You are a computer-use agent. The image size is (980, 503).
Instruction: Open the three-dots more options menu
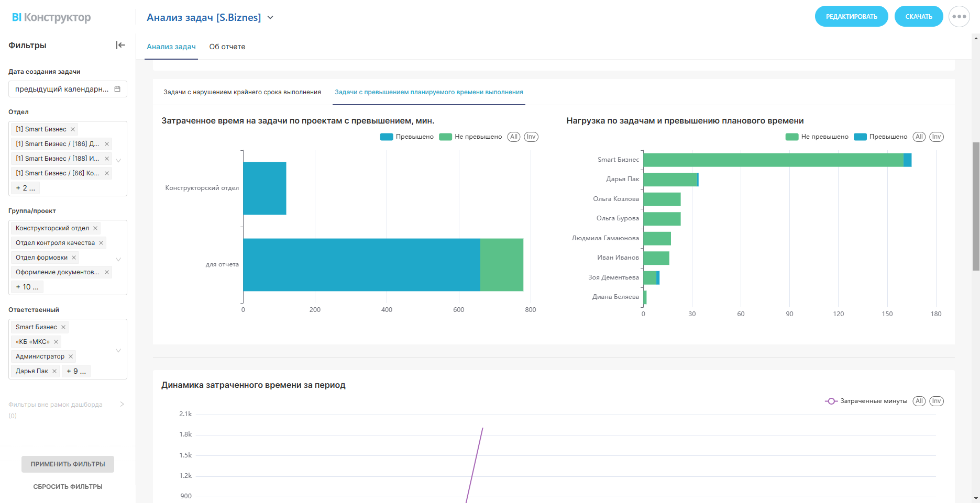point(959,17)
